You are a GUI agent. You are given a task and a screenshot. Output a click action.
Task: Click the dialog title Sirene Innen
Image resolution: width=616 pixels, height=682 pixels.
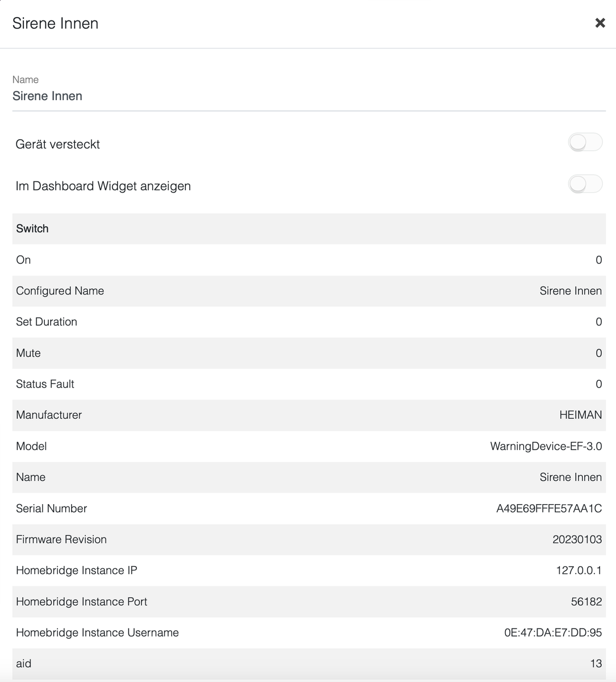55,23
